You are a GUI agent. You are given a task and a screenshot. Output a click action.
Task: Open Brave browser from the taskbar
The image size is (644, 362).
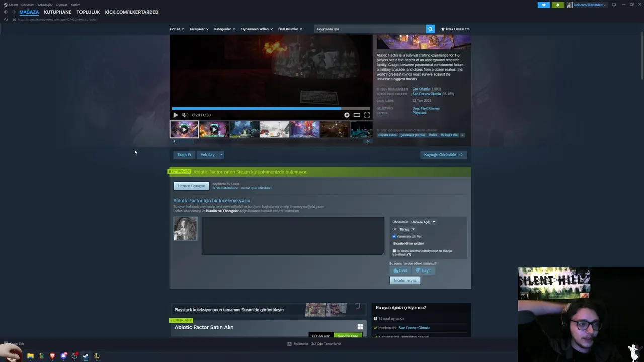coord(52,356)
